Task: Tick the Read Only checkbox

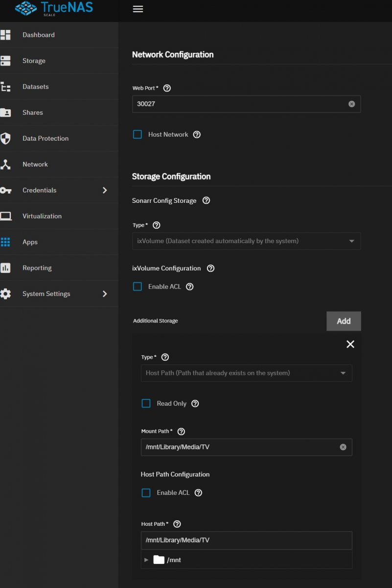Action: click(x=146, y=403)
